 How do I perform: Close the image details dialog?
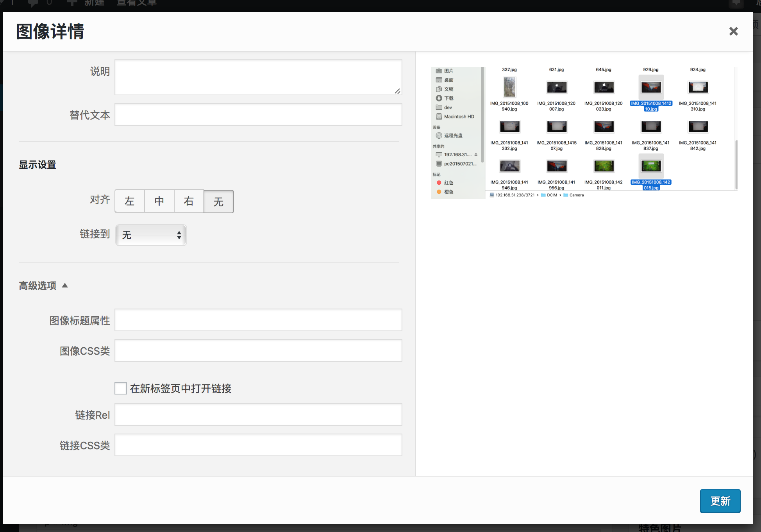pyautogui.click(x=733, y=31)
